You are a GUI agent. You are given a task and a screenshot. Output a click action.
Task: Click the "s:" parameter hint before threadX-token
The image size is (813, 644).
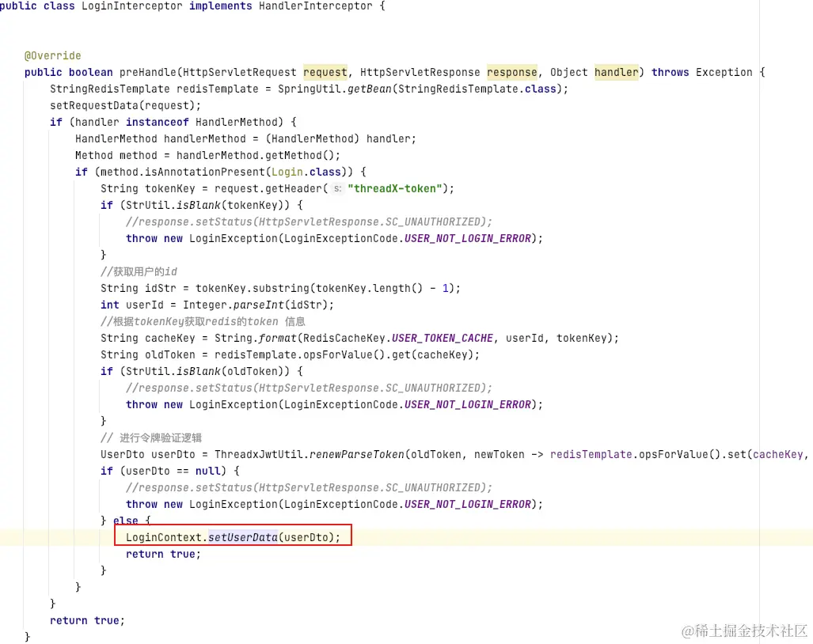pos(337,188)
